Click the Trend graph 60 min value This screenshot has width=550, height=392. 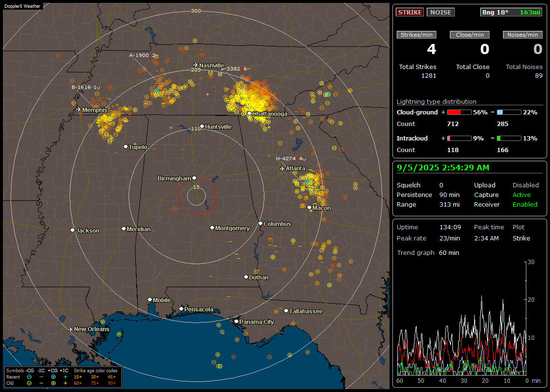(449, 253)
